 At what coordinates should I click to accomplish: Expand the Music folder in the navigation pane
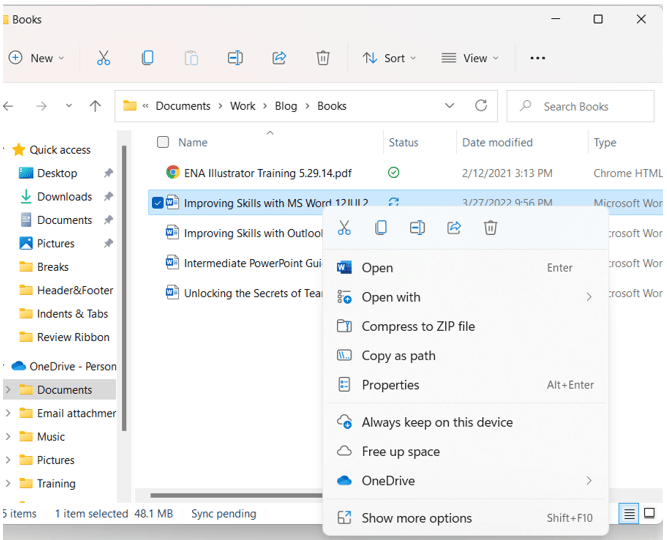9,437
